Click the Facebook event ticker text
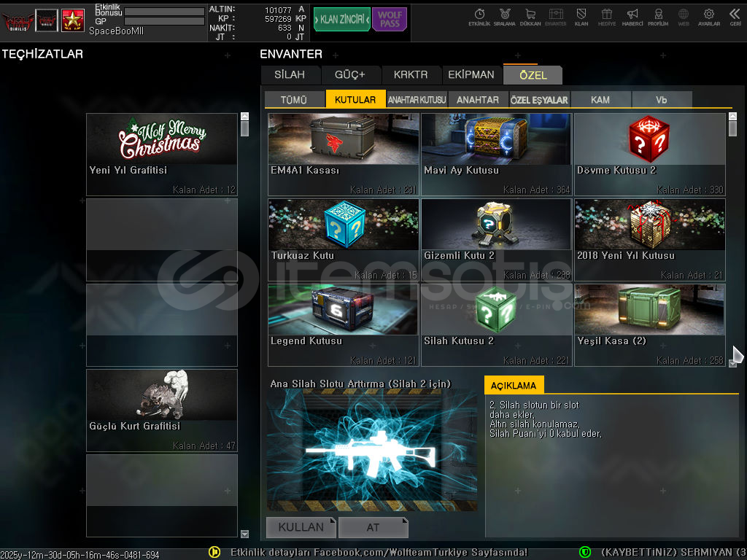 click(379, 553)
